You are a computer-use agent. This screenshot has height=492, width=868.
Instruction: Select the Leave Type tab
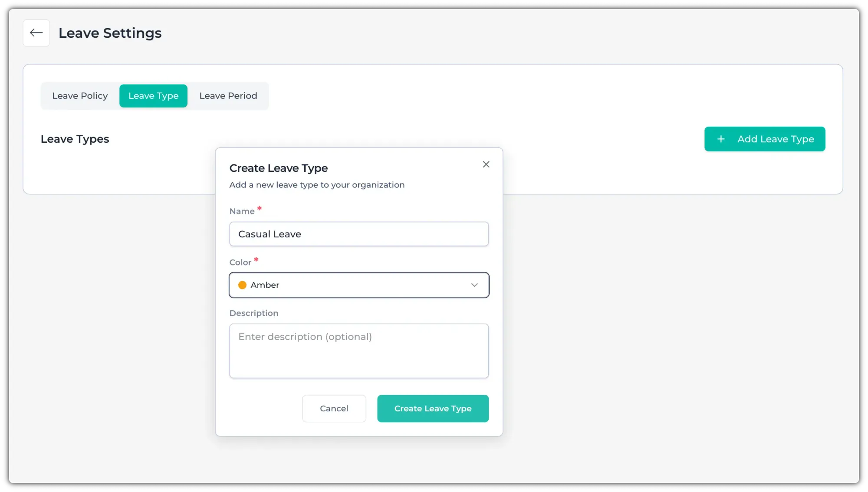click(x=153, y=96)
